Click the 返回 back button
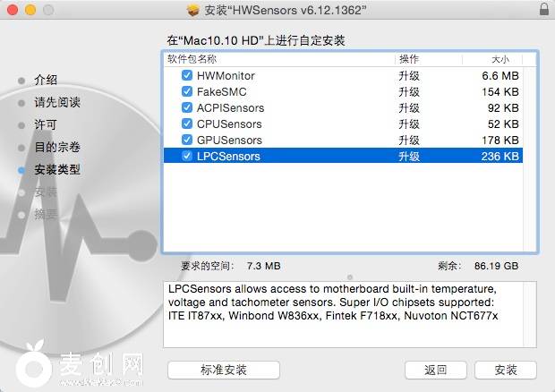Image resolution: width=555 pixels, height=392 pixels. pyautogui.click(x=436, y=370)
